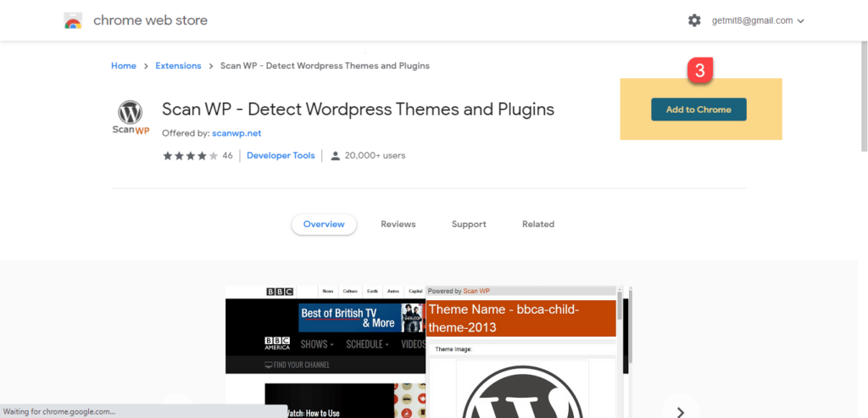Go to previous screenshot with left arrow

pos(178,410)
